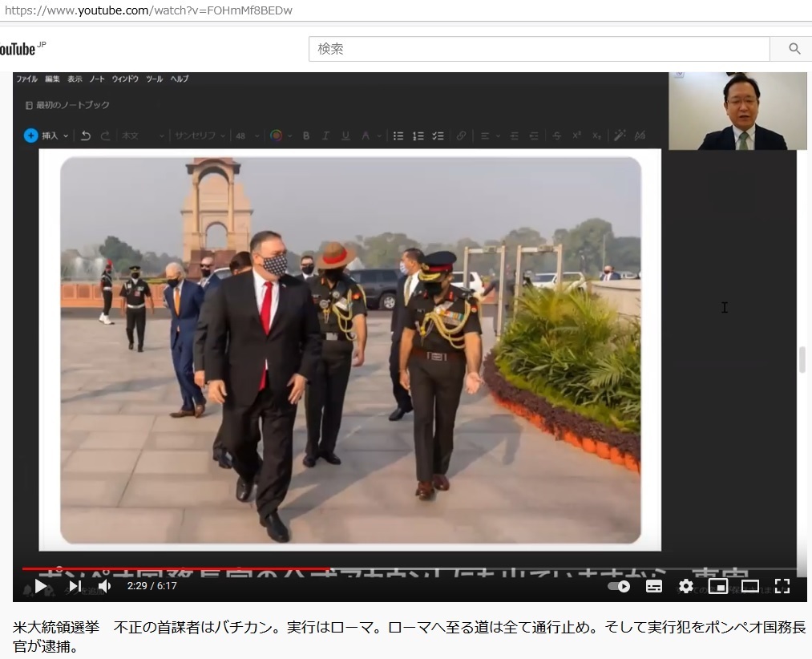Mute the video volume
This screenshot has height=659, width=812.
[x=104, y=587]
